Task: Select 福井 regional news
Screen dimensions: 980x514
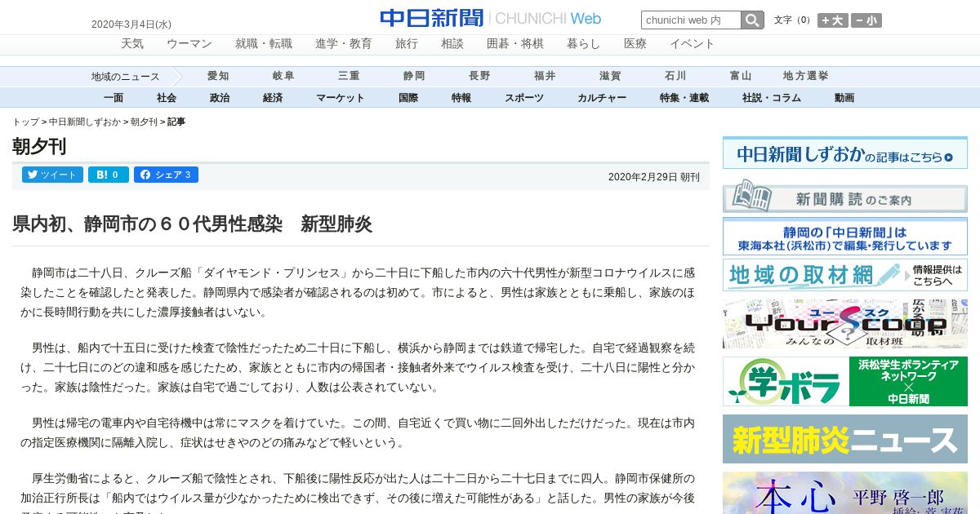Action: [x=545, y=76]
